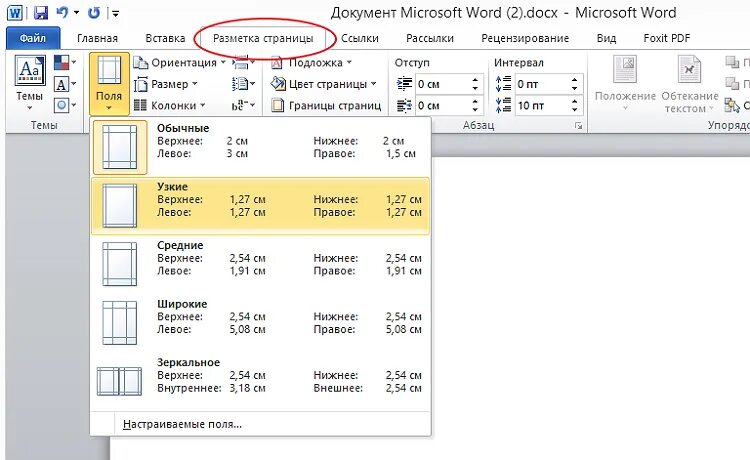Screen dimensions: 750x460
Task: Click the left indent icon
Action: 404,84
